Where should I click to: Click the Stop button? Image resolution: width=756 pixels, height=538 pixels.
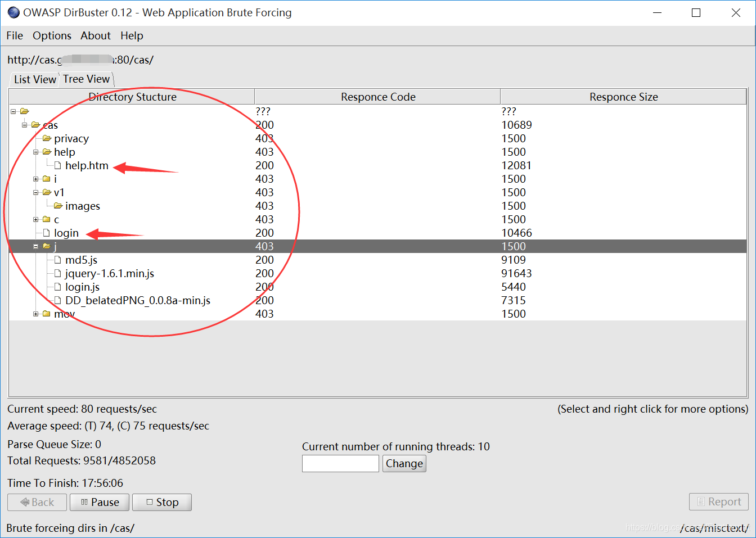tap(162, 502)
